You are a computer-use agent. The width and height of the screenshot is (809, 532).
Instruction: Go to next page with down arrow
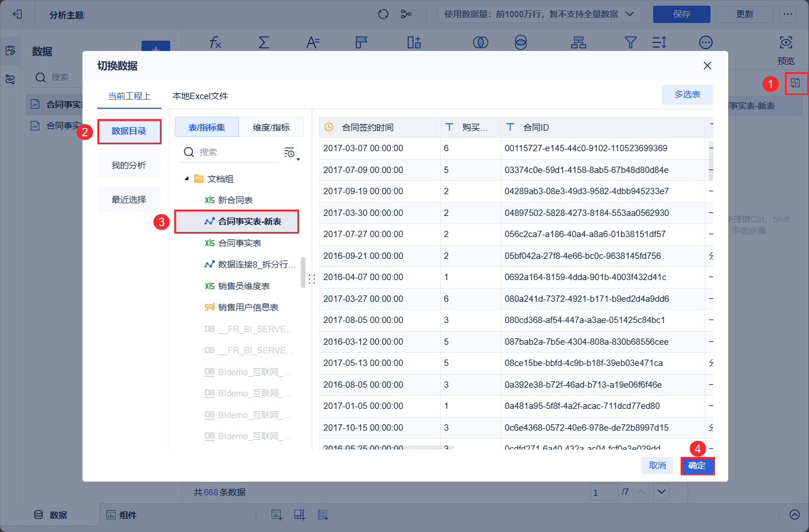(x=662, y=492)
